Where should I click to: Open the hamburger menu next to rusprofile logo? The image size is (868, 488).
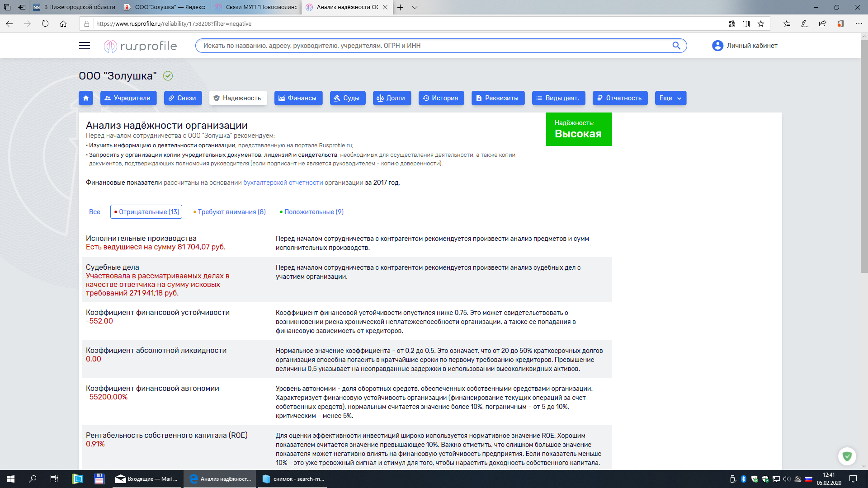(x=85, y=46)
